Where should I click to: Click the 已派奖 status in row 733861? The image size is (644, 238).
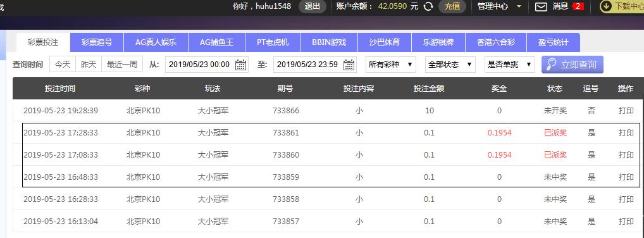555,133
